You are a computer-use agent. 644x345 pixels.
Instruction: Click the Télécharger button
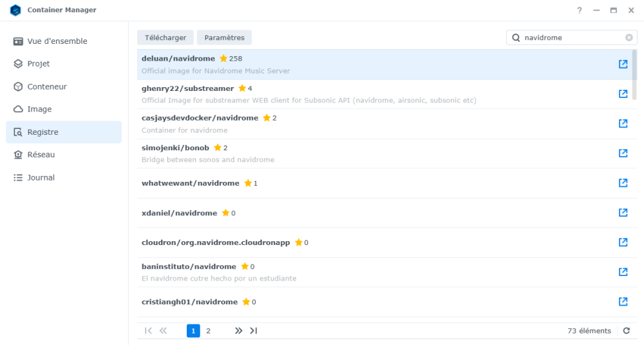click(166, 37)
